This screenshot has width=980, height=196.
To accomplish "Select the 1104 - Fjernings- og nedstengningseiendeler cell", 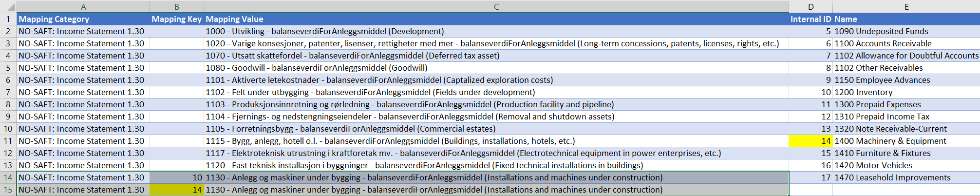I will 496,117.
